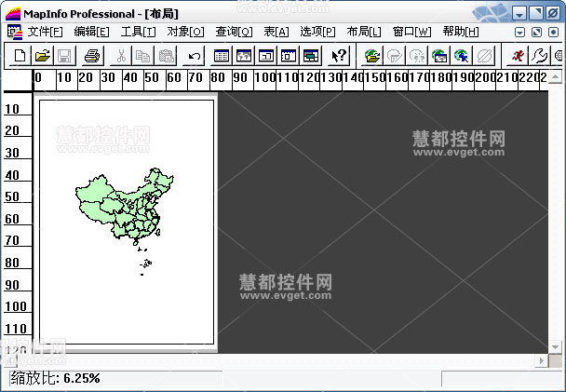Click the vertical scrollbar down arrow
Viewport: 566px width, 392px height.
(x=555, y=347)
